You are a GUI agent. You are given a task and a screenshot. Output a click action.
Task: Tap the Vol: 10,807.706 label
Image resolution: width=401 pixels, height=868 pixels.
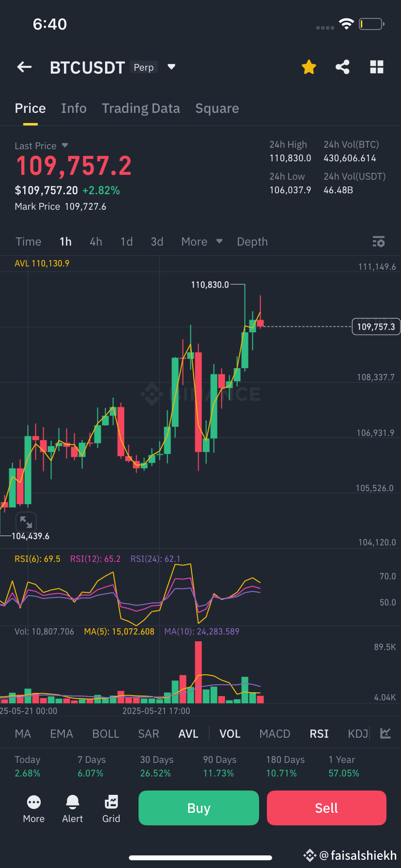tap(44, 632)
